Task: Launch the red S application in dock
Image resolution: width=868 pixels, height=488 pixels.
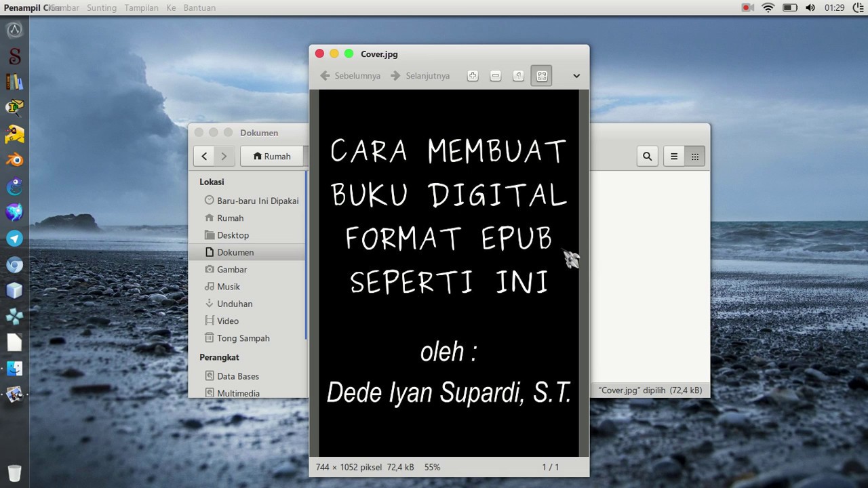Action: (14, 56)
